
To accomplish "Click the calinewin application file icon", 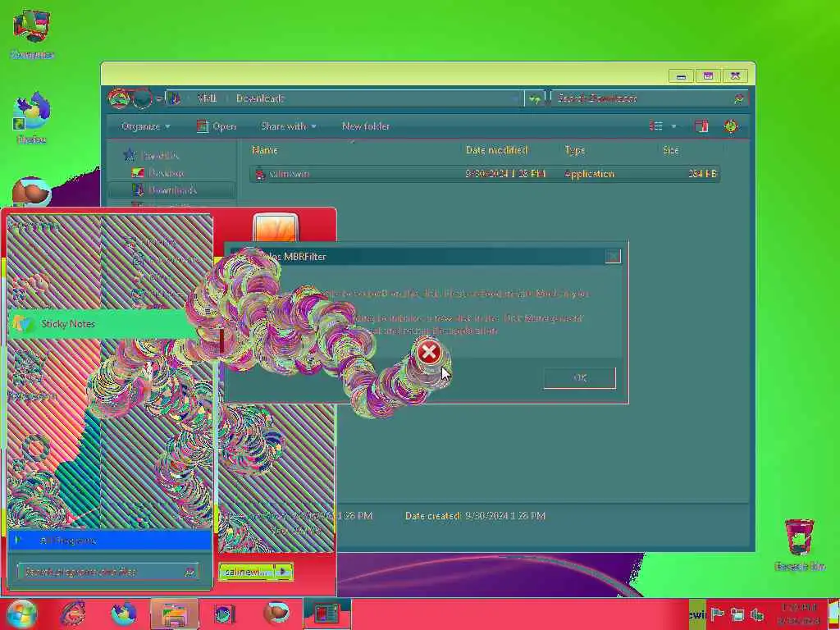I will (x=260, y=174).
